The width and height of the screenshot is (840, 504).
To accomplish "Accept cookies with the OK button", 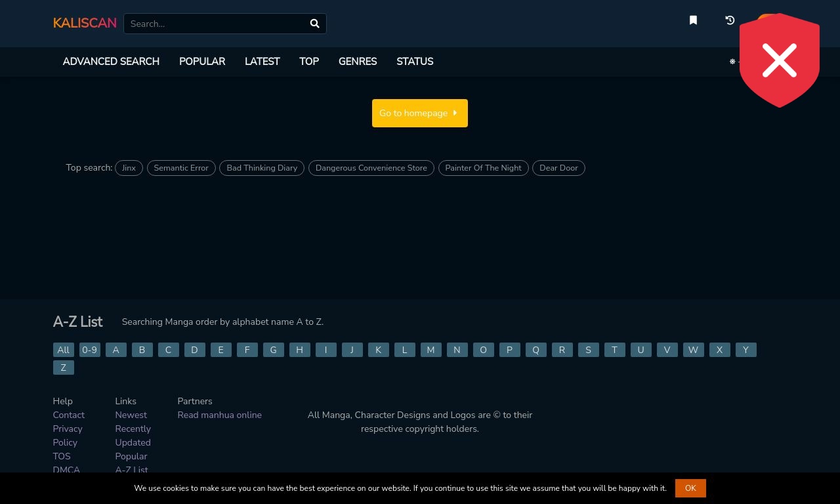I will tap(690, 488).
